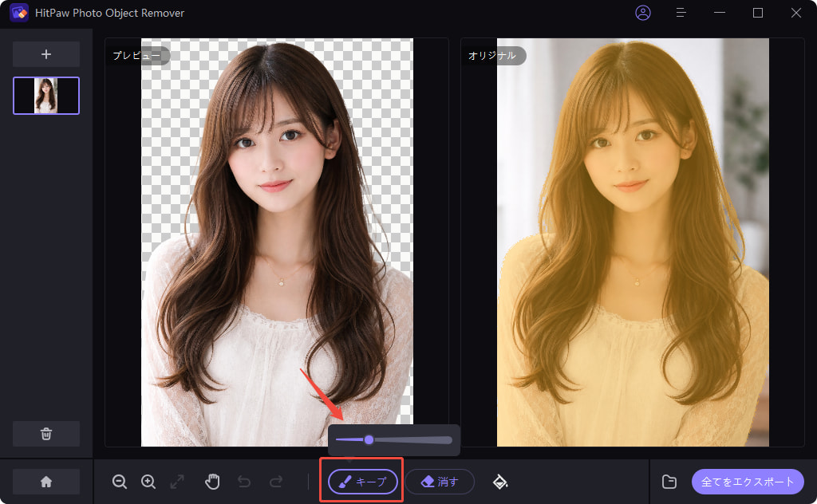Undo the last brush action
Screen dimensions: 817x504
tap(244, 481)
